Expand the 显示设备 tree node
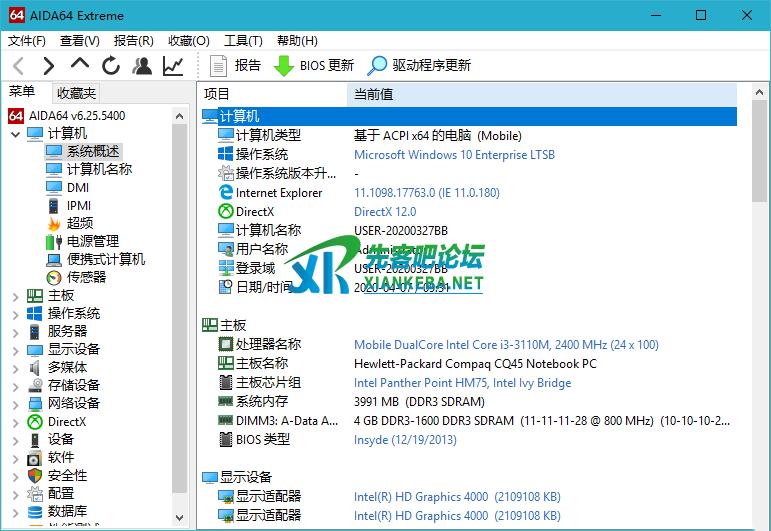This screenshot has width=771, height=531. pyautogui.click(x=15, y=350)
